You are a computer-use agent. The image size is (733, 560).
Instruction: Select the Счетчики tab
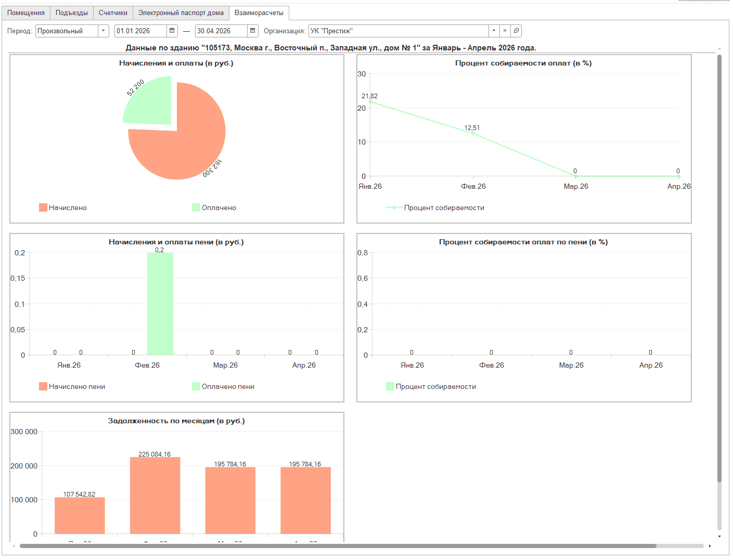[113, 13]
